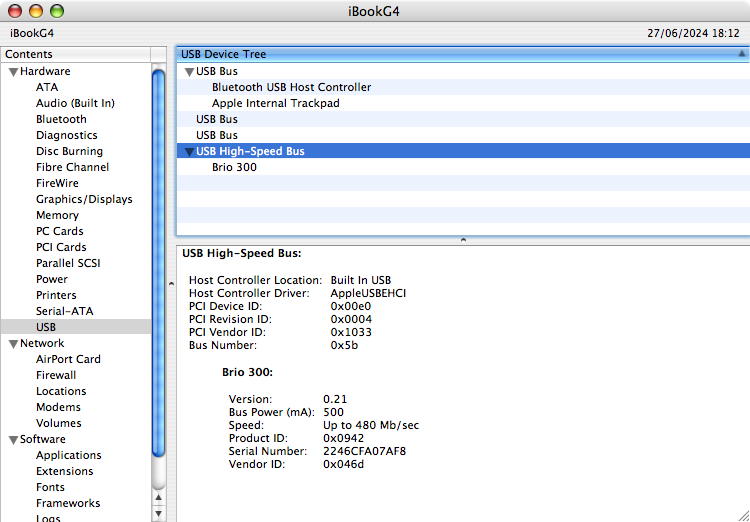Select Apple Internal Trackpad device

463,103
